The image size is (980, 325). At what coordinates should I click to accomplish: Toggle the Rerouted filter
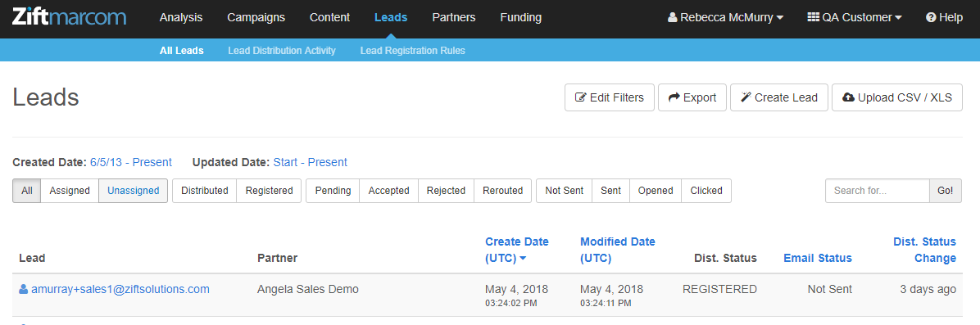(502, 191)
